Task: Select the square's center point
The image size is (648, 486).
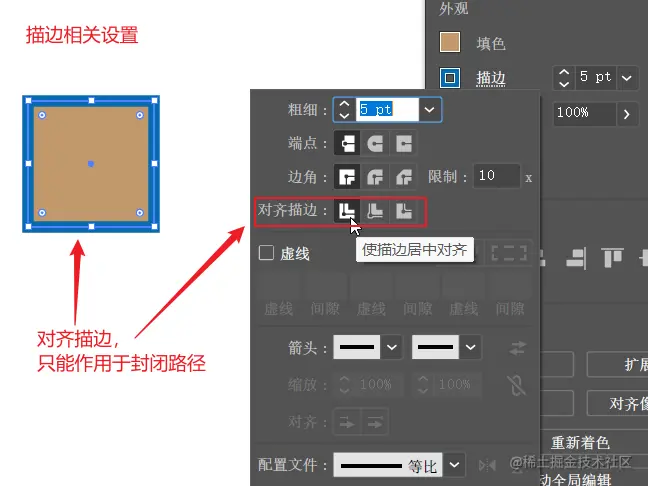Action: click(x=91, y=164)
